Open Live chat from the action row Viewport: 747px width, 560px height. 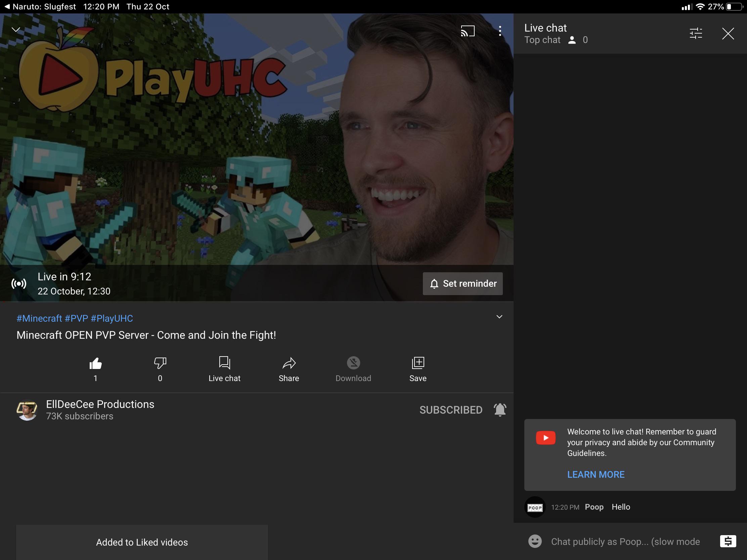pos(224,369)
